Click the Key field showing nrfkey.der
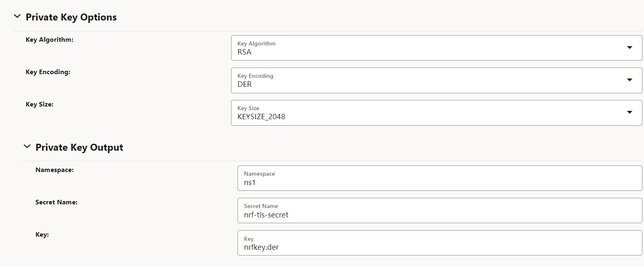Image resolution: width=644 pixels, height=267 pixels. pos(410,247)
